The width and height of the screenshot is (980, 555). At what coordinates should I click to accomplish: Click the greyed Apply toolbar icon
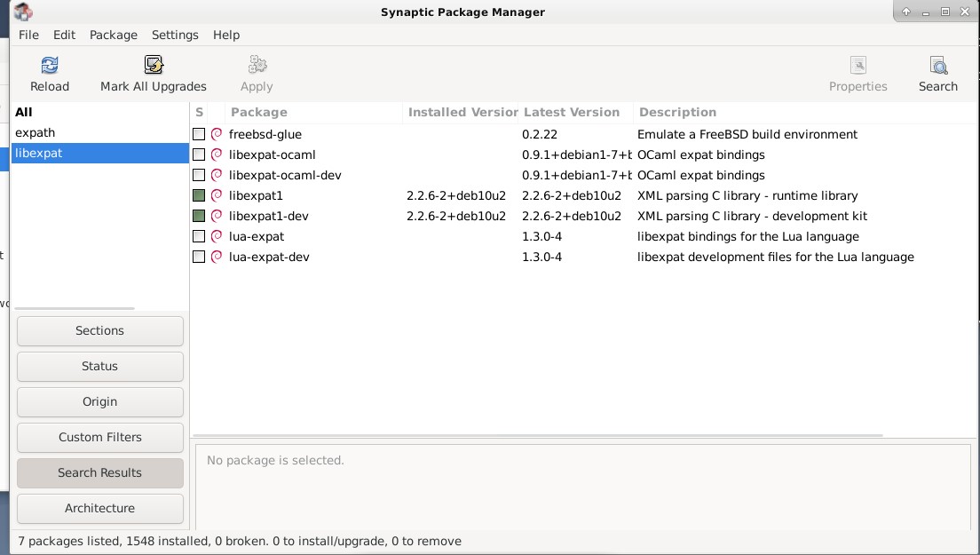[257, 65]
